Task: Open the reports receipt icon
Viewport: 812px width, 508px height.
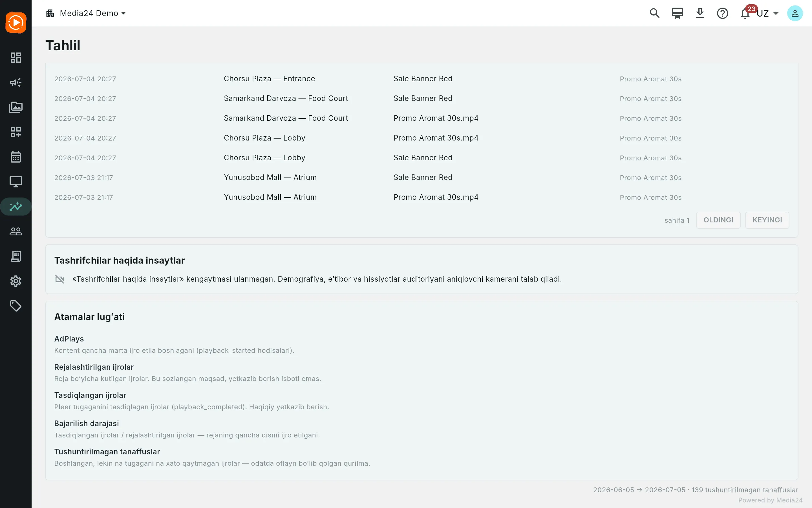Action: 16,256
